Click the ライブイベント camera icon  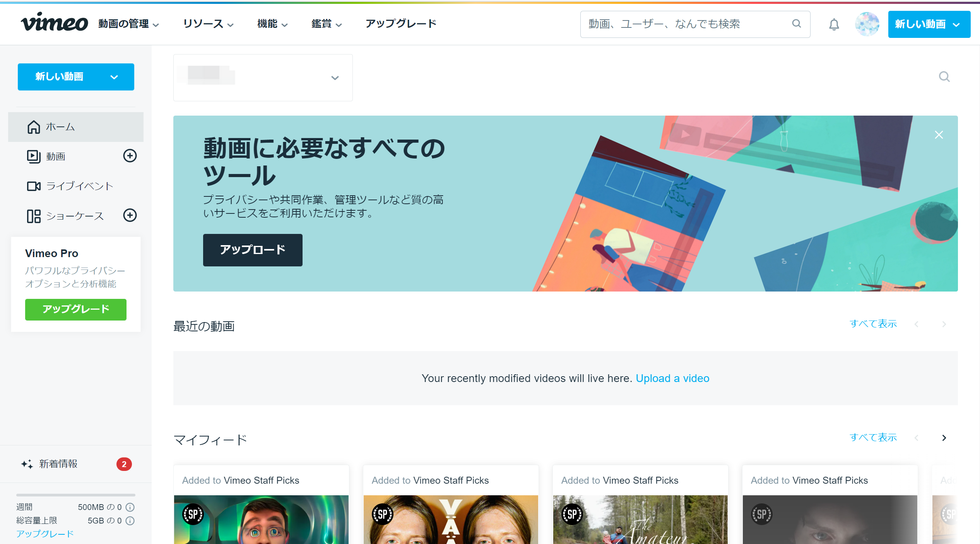pyautogui.click(x=34, y=186)
